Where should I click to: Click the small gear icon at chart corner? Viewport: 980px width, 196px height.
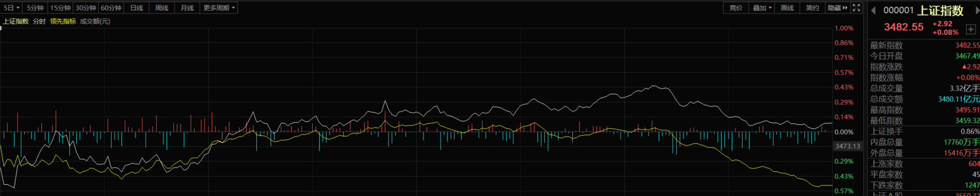(1, 28)
